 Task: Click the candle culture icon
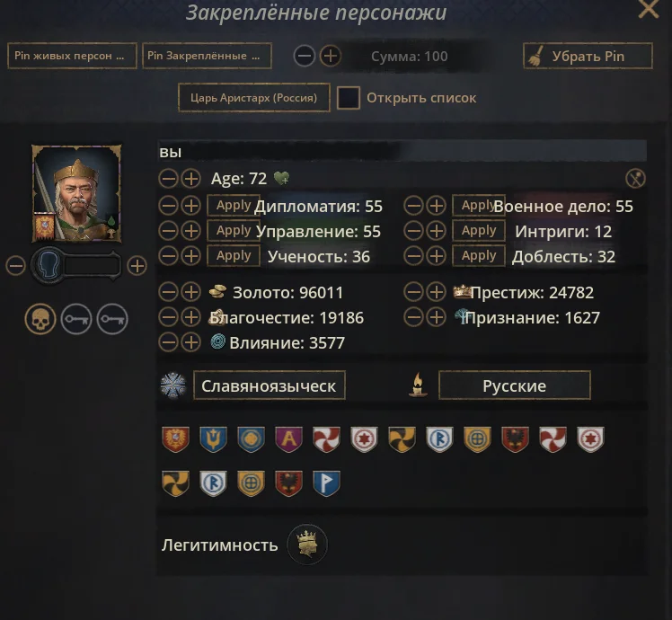418,385
